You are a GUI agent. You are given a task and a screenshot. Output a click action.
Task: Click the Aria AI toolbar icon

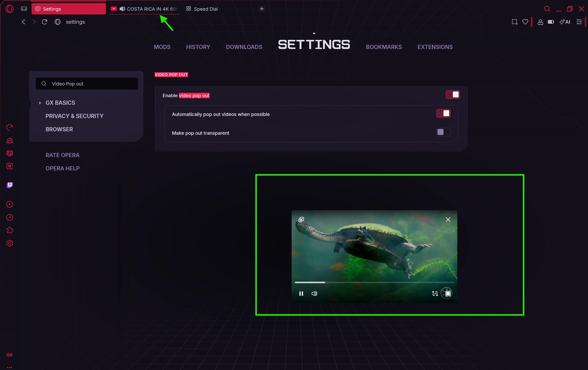click(x=565, y=22)
